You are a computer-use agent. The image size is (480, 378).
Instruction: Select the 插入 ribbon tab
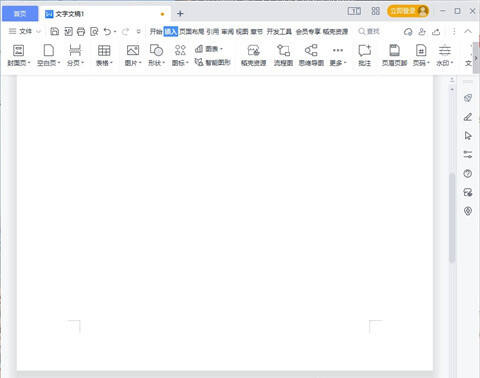point(171,32)
